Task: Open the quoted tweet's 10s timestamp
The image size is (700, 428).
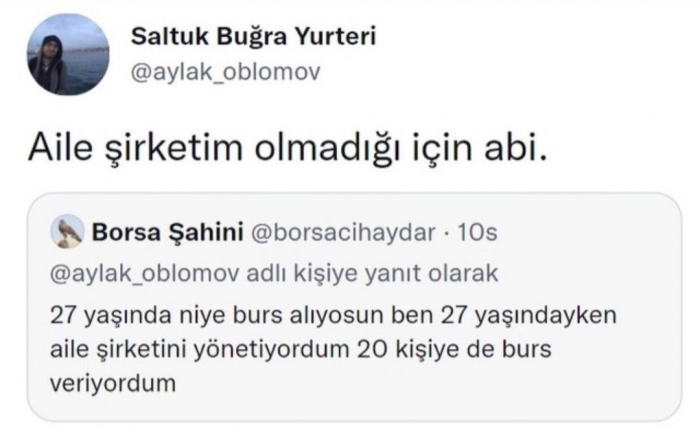Action: pos(477,233)
